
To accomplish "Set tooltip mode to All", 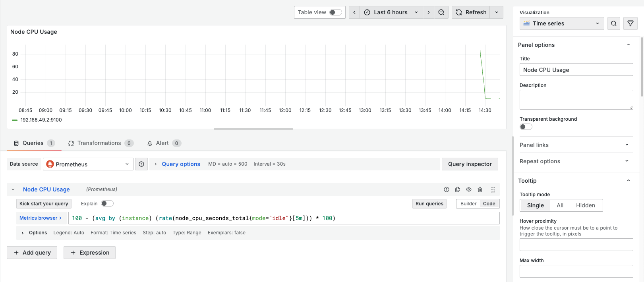I will click(560, 205).
